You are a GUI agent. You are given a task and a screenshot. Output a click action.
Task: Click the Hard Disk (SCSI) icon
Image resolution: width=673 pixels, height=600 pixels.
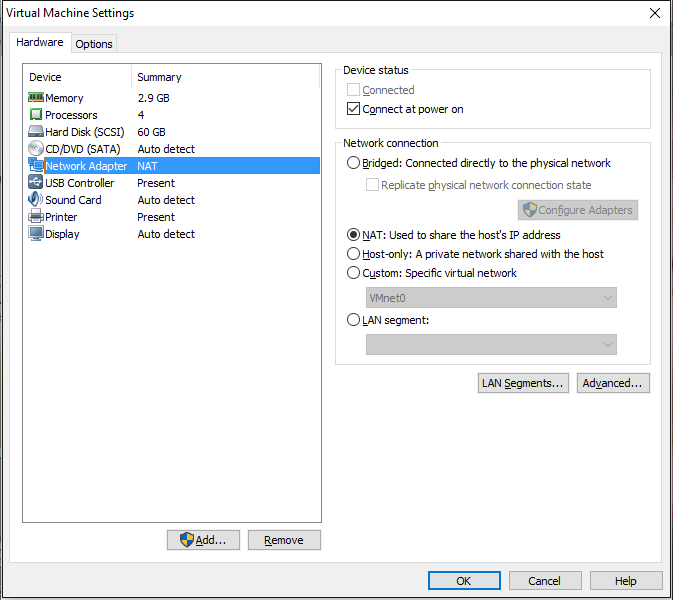click(x=36, y=132)
